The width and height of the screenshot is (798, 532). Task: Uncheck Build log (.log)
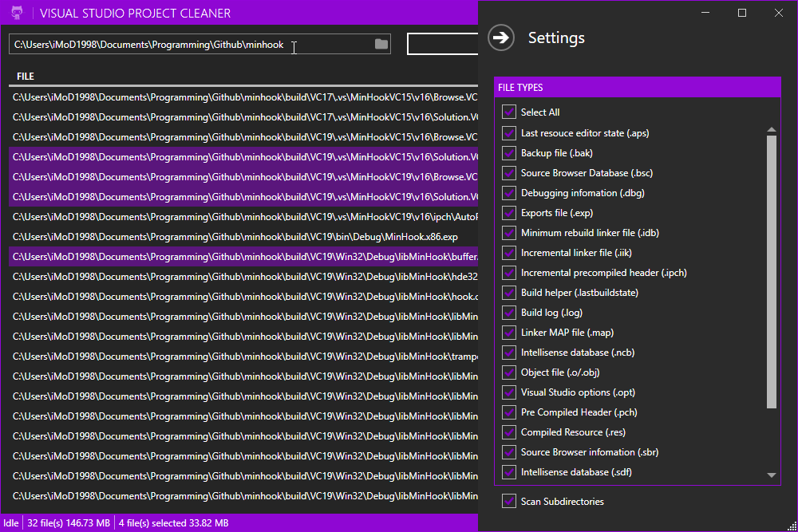[x=509, y=313]
